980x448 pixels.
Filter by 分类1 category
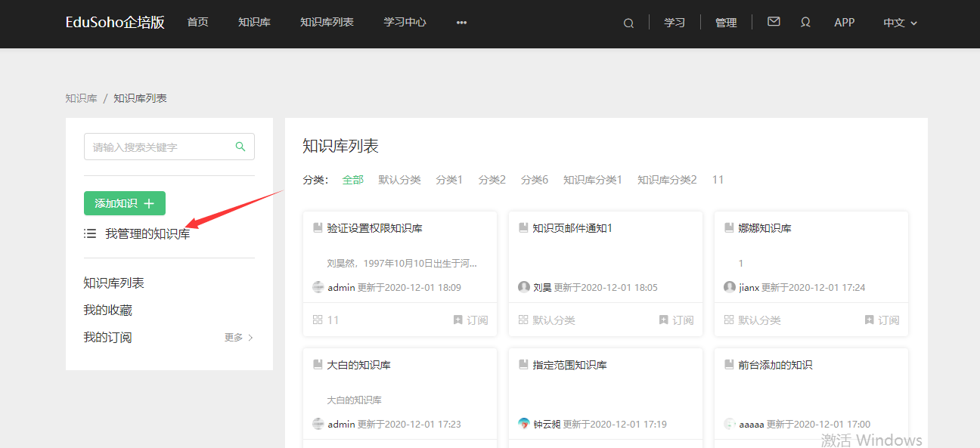tap(449, 180)
